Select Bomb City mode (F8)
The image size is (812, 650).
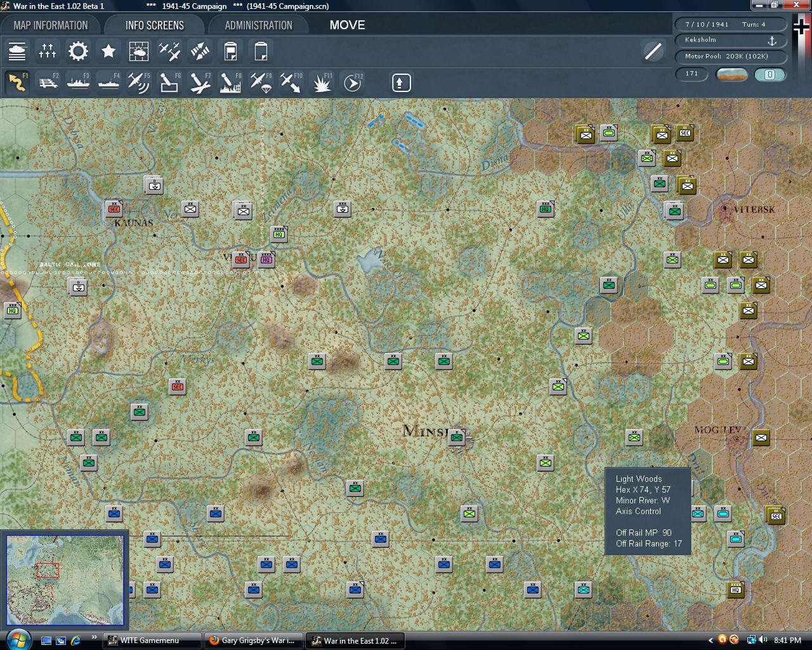[230, 83]
